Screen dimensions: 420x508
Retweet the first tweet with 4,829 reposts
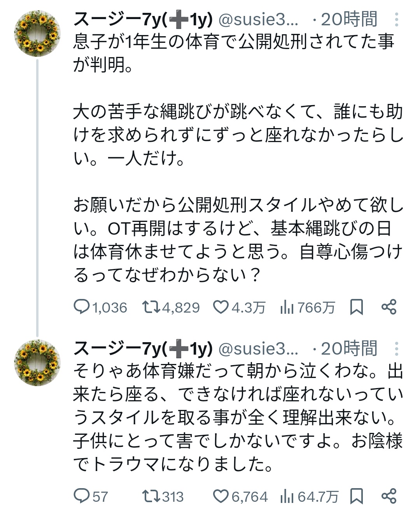pos(171,308)
